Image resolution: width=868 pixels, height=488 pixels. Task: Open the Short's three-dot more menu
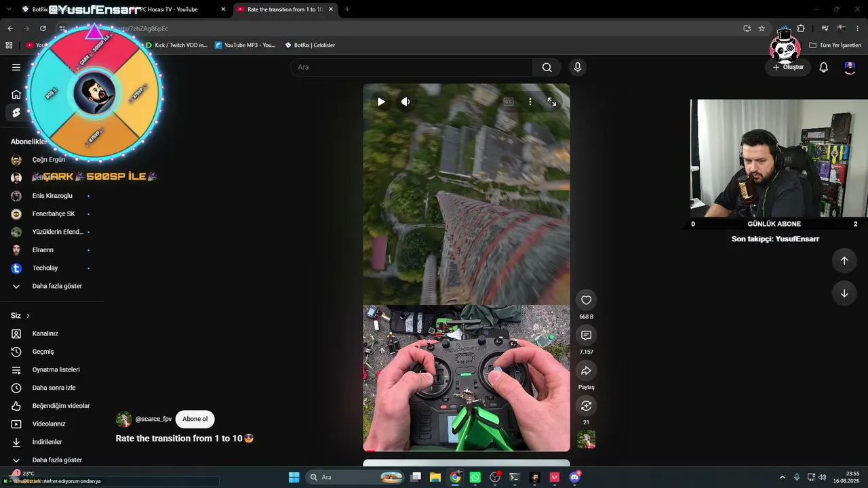(530, 102)
